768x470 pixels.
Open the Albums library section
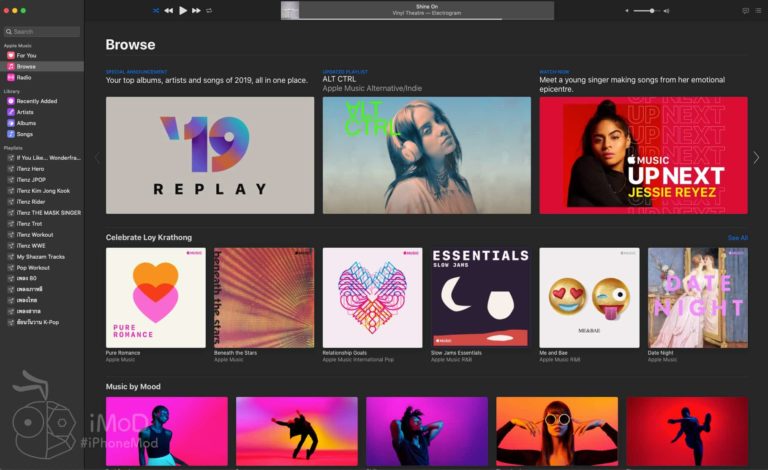[x=42, y=123]
